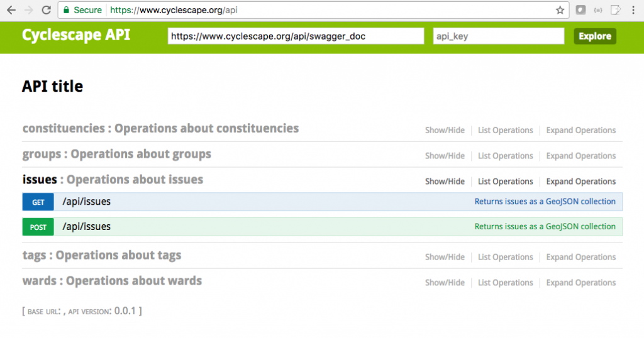
Task: Click Expand Operations for groups
Action: click(580, 156)
